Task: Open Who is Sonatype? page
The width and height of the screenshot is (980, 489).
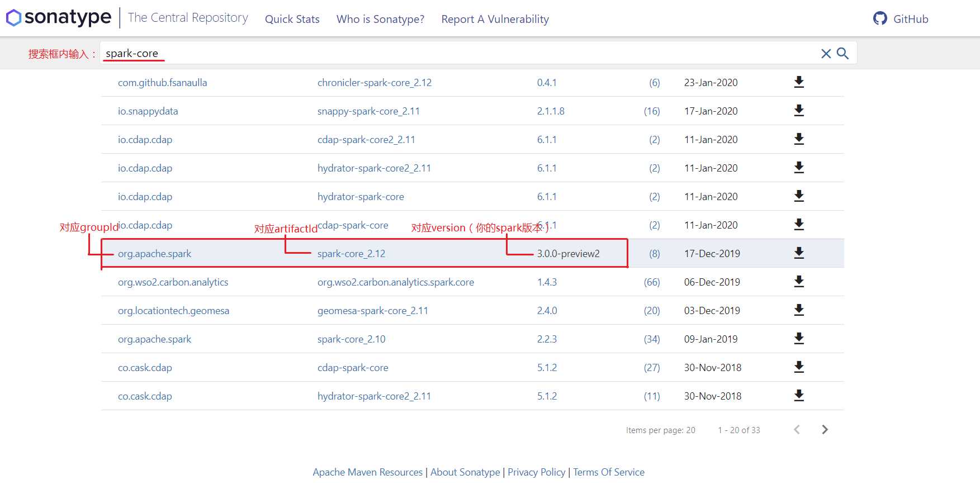Action: pos(380,19)
